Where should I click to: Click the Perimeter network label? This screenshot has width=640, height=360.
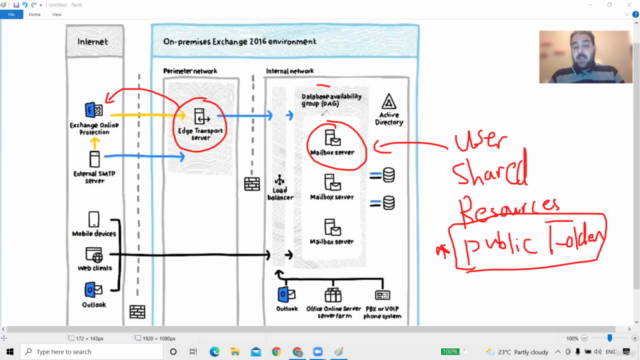pos(190,71)
